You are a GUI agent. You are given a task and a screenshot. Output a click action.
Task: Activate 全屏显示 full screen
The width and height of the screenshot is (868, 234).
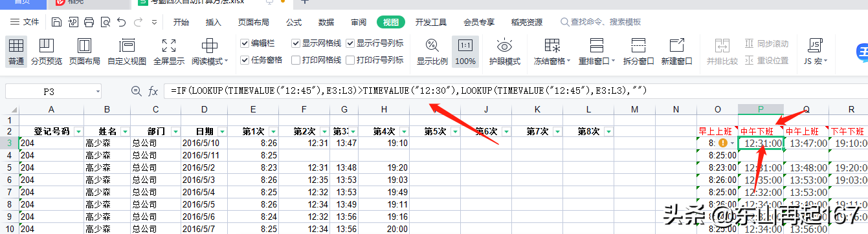point(169,52)
